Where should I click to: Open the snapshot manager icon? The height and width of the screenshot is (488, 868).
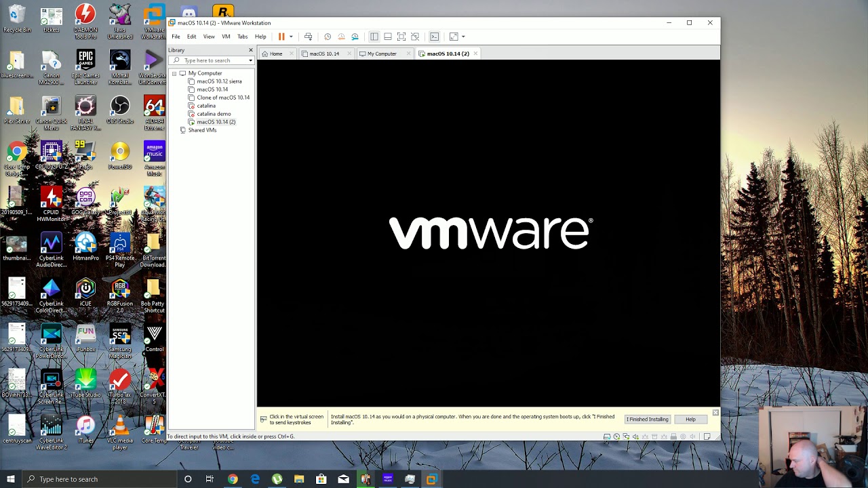[355, 37]
